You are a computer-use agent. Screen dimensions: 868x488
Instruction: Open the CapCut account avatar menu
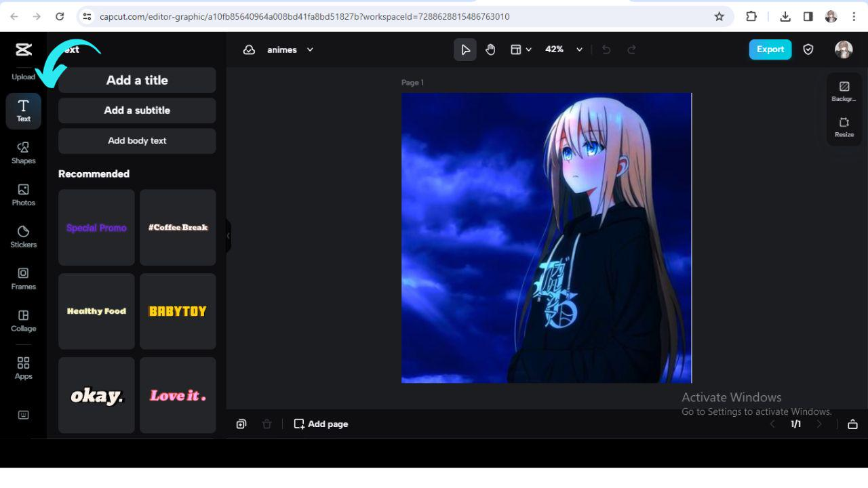point(844,49)
